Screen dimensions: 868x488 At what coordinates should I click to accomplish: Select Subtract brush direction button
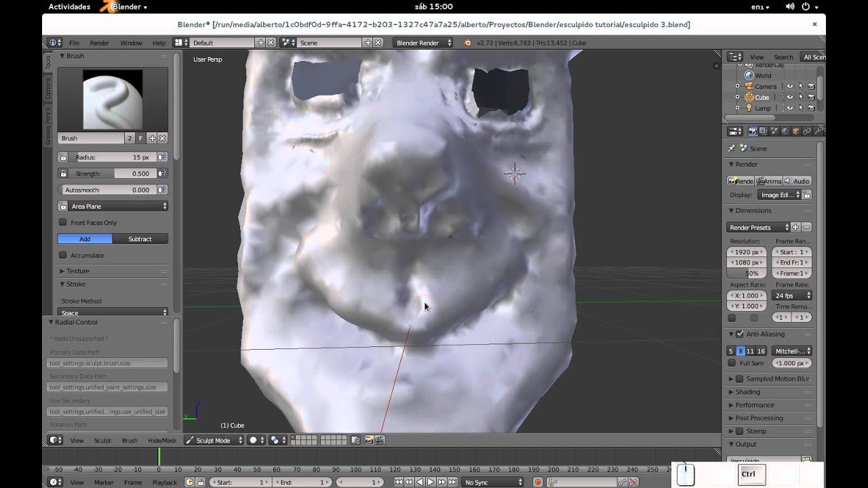140,239
